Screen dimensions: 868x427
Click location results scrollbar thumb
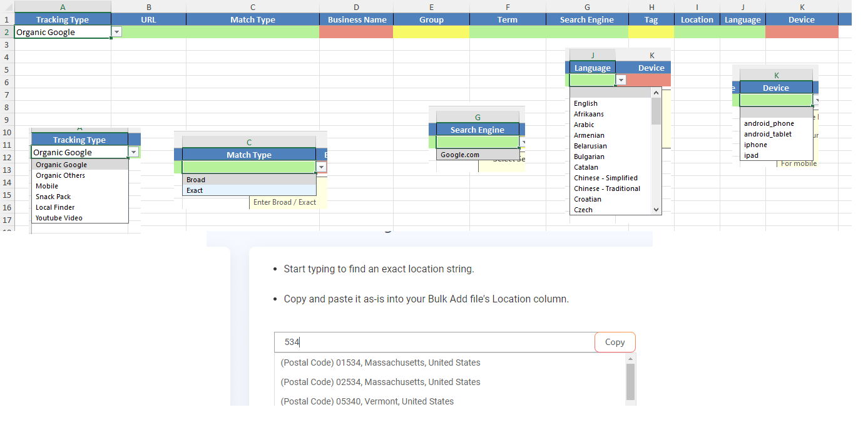coord(631,382)
